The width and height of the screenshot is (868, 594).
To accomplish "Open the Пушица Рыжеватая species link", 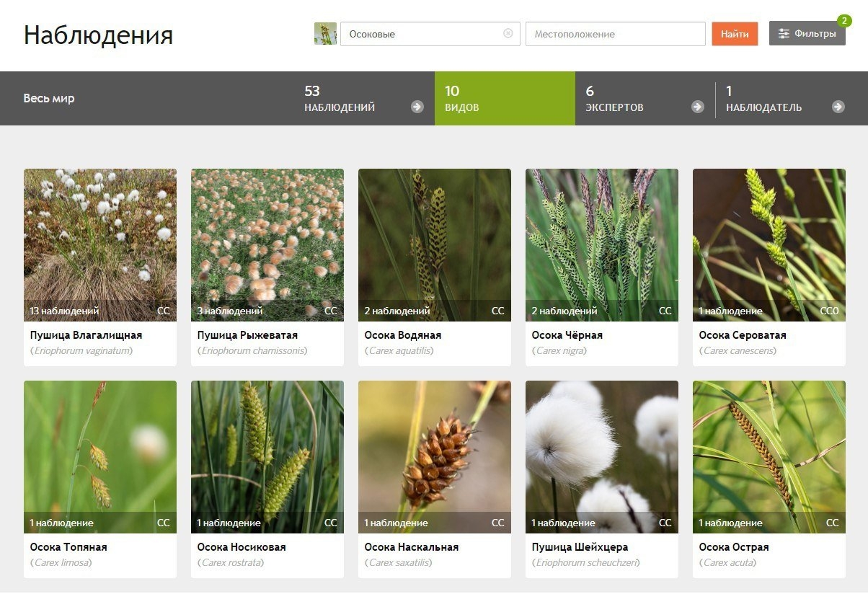I will (247, 335).
